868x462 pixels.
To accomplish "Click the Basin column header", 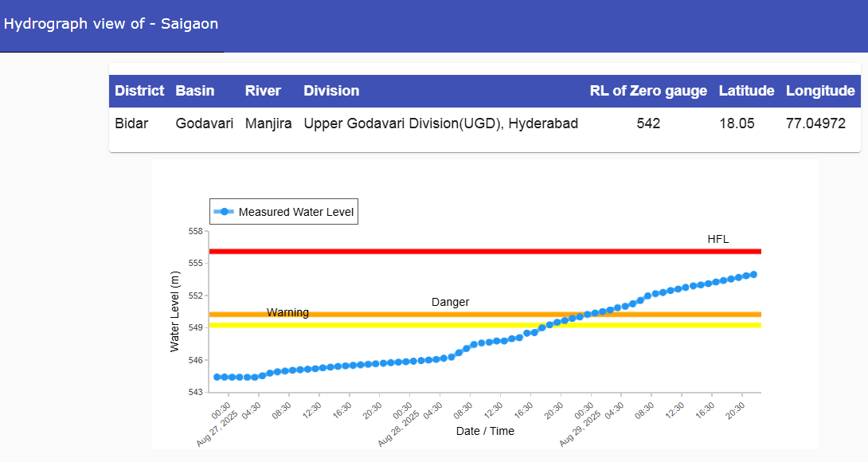I will point(195,91).
